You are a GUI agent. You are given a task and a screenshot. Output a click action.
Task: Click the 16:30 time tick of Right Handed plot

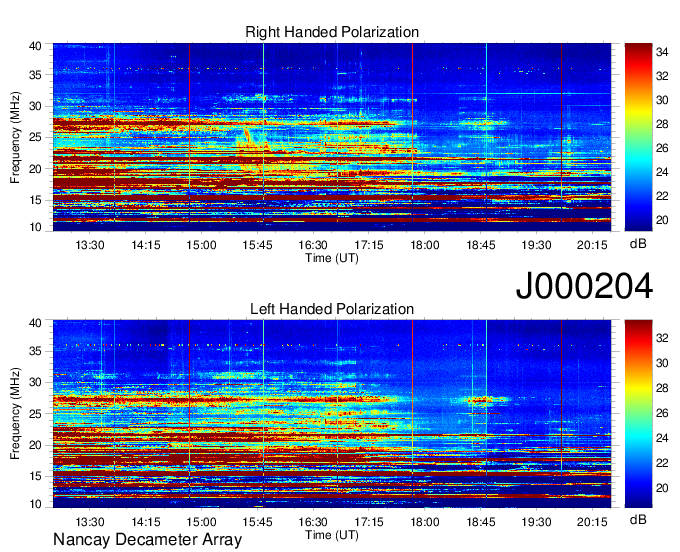(313, 245)
